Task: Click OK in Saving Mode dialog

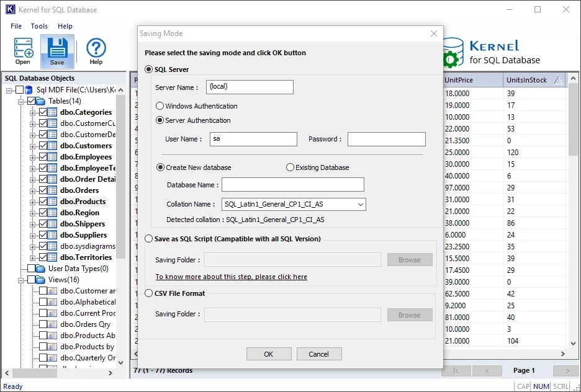Action: point(269,354)
